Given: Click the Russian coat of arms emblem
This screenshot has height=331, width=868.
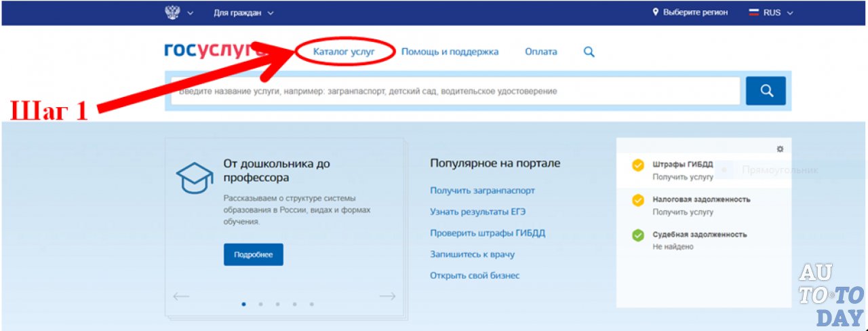Looking at the screenshot, I should tap(172, 12).
